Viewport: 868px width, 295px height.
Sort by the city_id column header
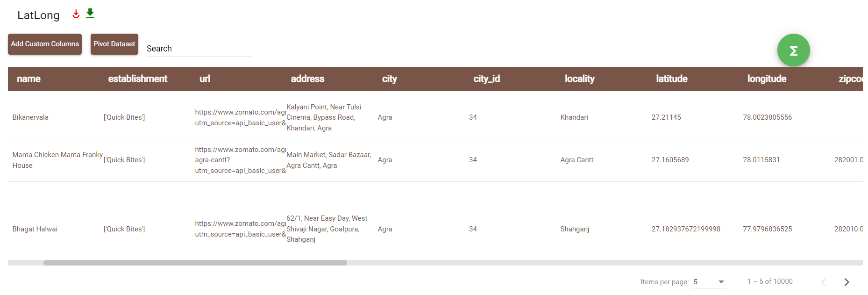coord(486,79)
